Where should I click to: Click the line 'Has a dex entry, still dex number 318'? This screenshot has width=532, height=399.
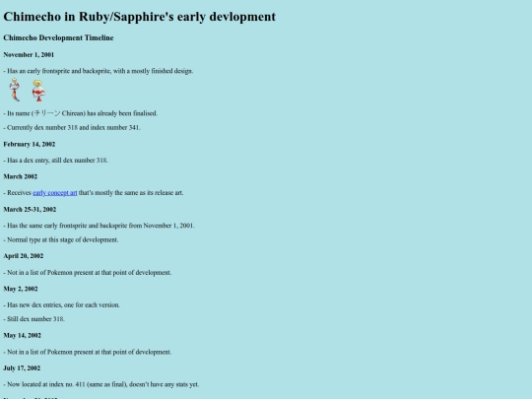tap(56, 161)
